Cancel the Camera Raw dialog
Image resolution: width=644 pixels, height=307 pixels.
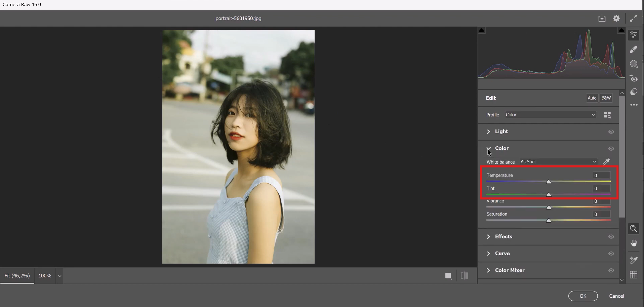(x=616, y=296)
